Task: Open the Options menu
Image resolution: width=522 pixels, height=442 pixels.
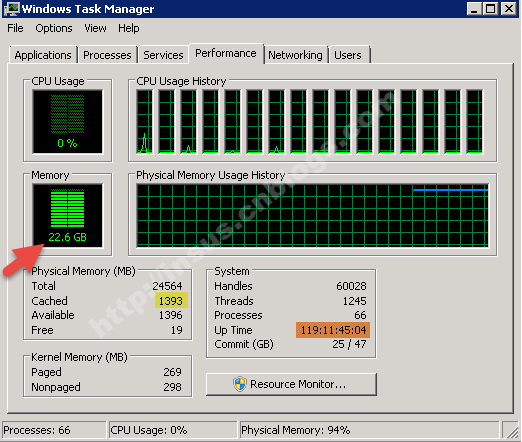Action: [54, 28]
